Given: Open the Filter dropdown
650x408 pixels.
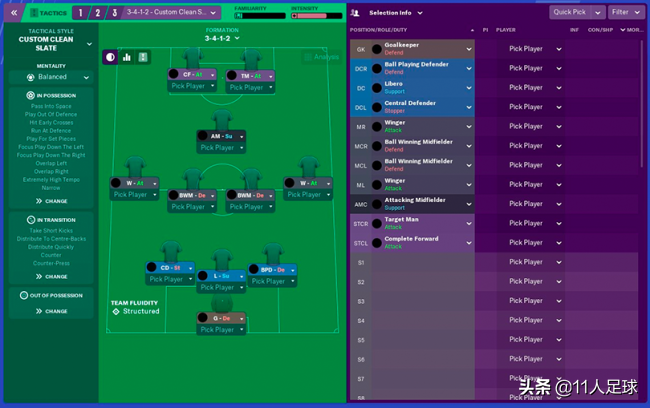Looking at the screenshot, I should coord(626,12).
